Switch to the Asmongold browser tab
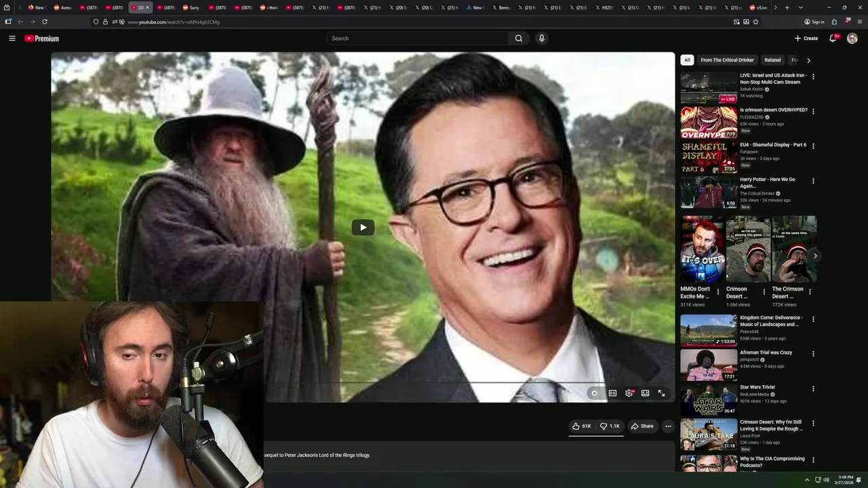This screenshot has height=488, width=868. coord(62,7)
